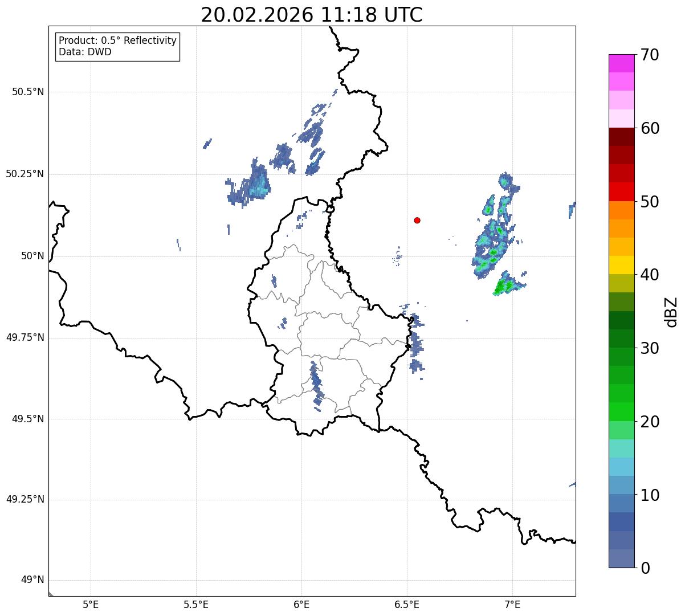
Task: Click the red station marker dot
Action: [417, 220]
